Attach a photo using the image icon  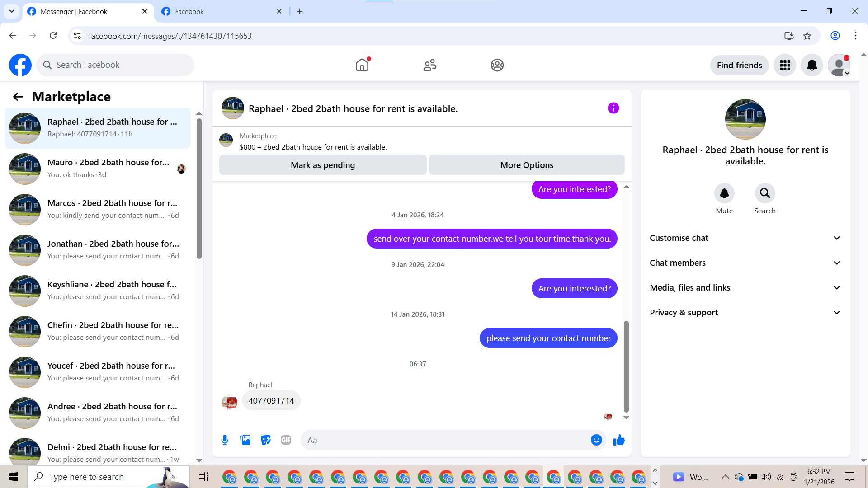click(x=245, y=440)
